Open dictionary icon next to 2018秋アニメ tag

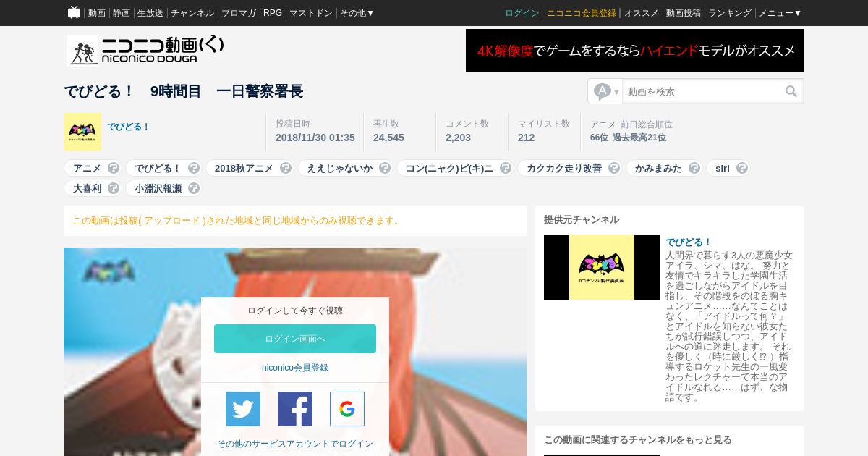tap(286, 168)
